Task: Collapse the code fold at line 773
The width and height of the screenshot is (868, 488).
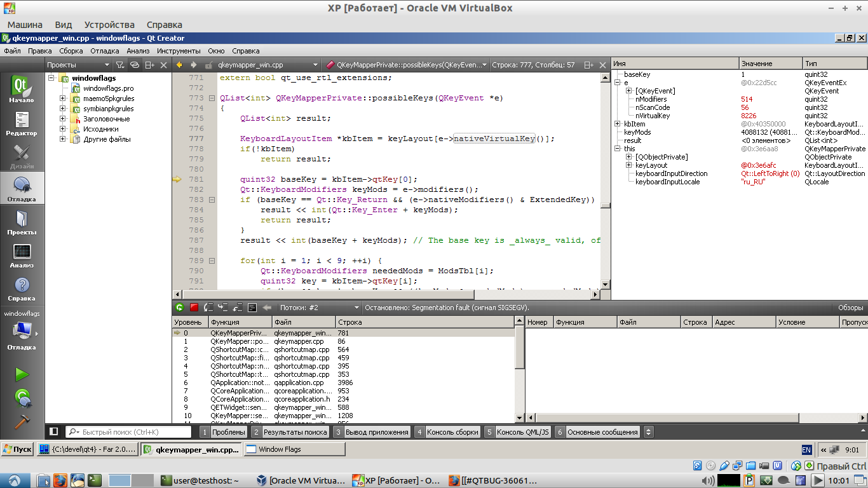Action: [212, 98]
